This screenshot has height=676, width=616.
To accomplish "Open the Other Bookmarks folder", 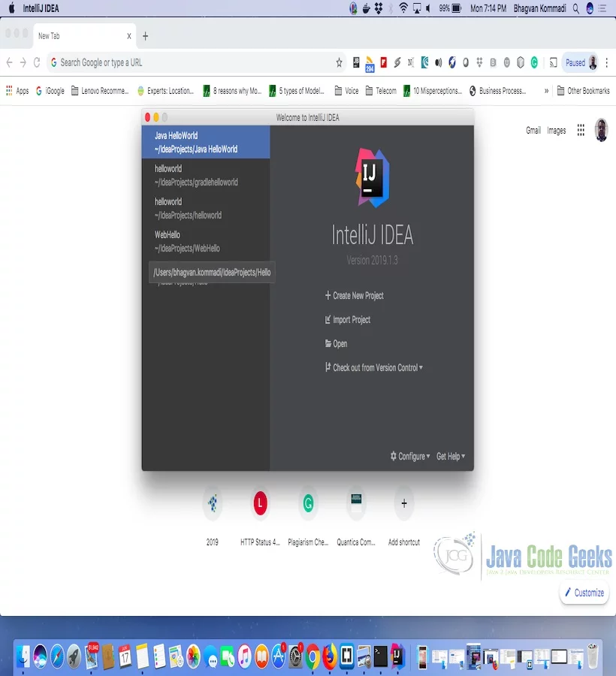I will (583, 91).
